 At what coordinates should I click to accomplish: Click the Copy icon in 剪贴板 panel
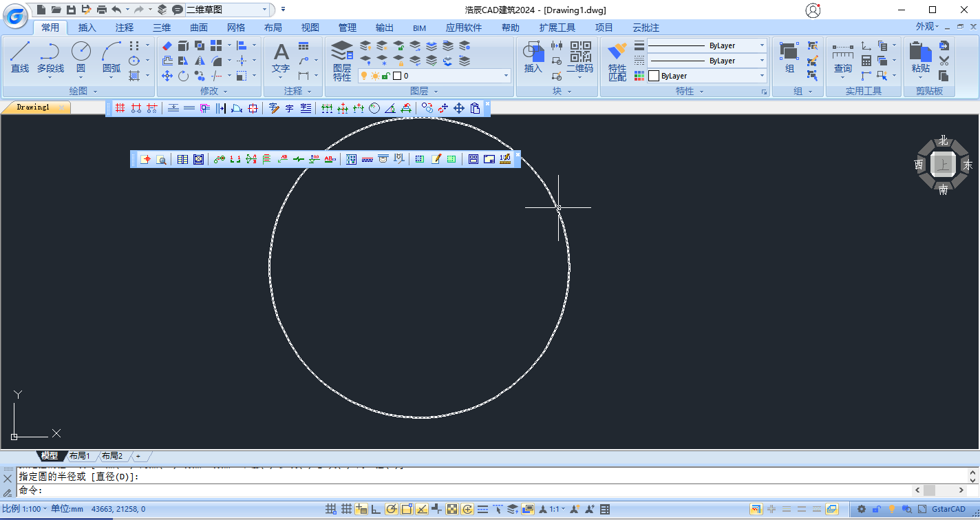click(944, 76)
